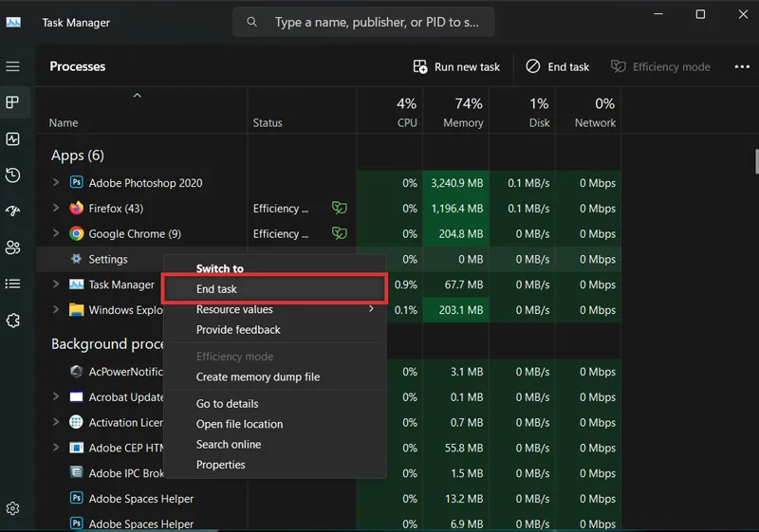Click the Windows Explorer folder icon
759x532 pixels.
point(76,309)
